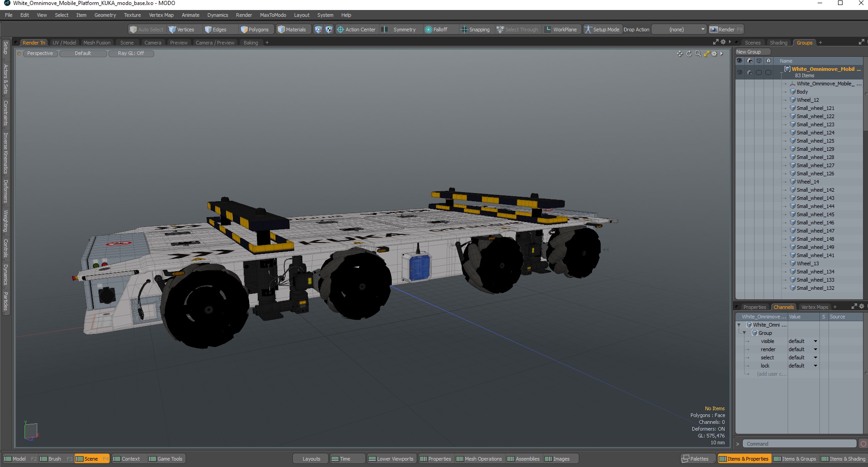Screen dimensions: 868x467
Task: Click viewport zoom magnifier icon
Action: (698, 54)
